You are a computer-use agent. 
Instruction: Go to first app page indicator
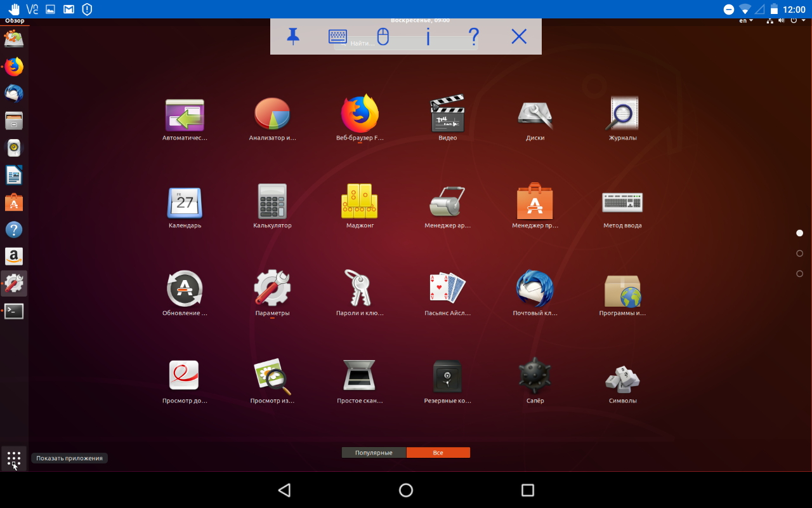799,233
